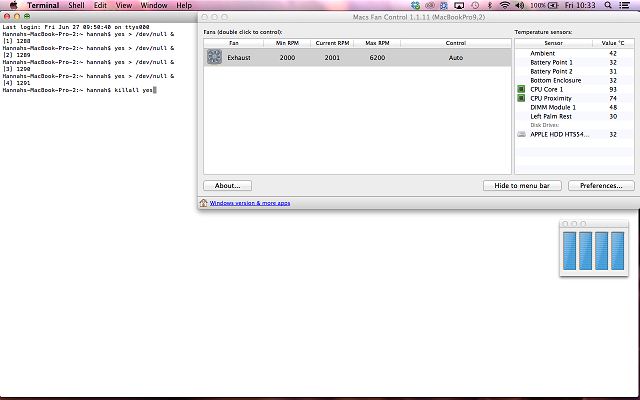Open the Time Machine menu bar icon
The height and width of the screenshot is (400, 640).
[x=475, y=5]
